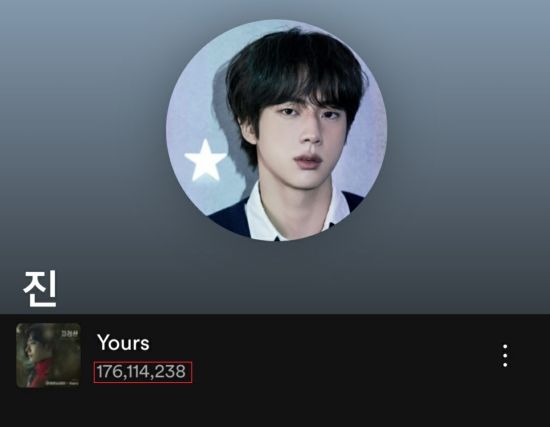Tap the gradient header above the avatar
Image resolution: width=550 pixels, height=427 pixels.
275,9
